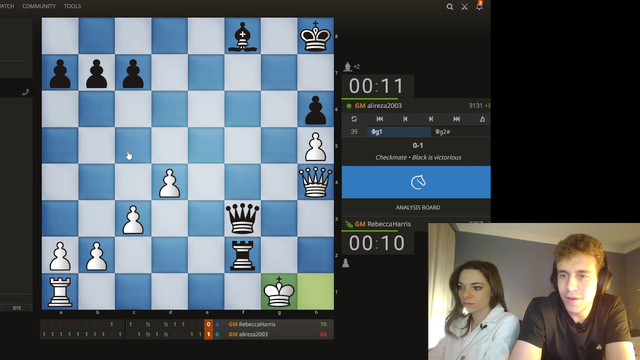Click the orange 0 score cell
This screenshot has height=360, width=640.
(208, 324)
